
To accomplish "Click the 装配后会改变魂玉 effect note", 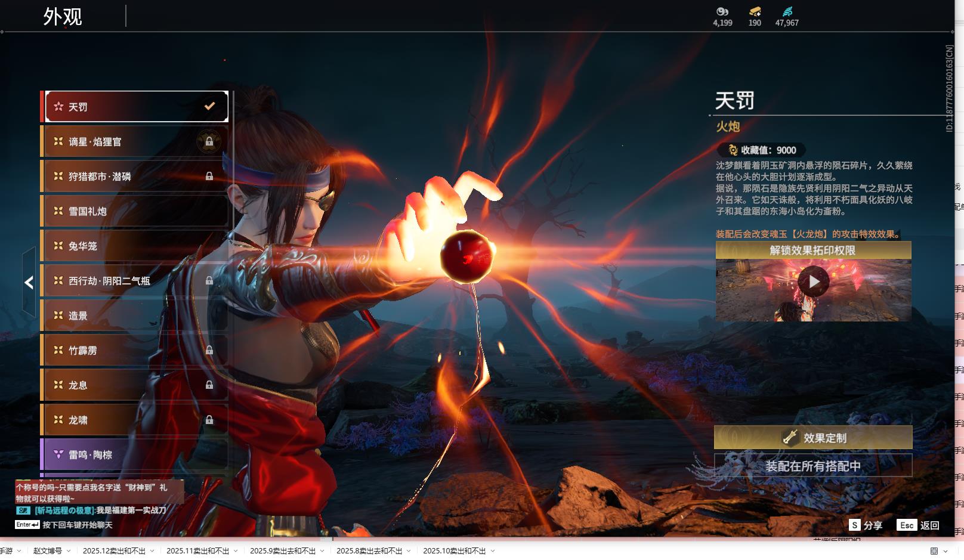I will point(808,234).
